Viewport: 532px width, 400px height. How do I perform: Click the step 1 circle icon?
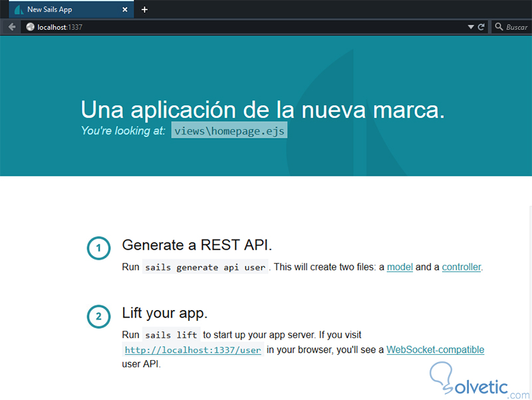98,248
